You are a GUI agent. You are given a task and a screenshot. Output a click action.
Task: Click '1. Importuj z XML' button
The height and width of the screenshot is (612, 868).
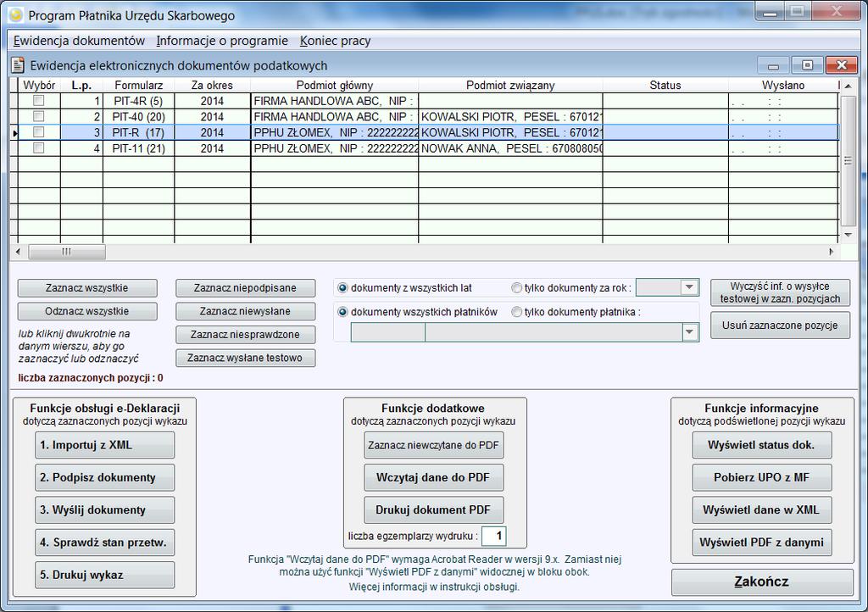pyautogui.click(x=104, y=445)
